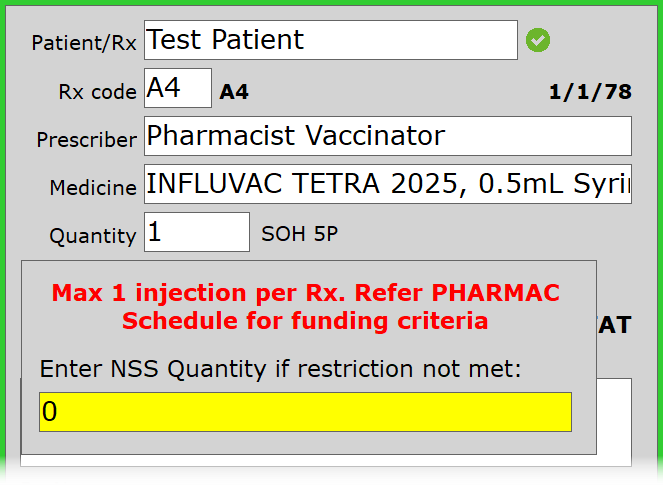
Task: Click the 1/1/78 date text
Action: click(x=590, y=93)
